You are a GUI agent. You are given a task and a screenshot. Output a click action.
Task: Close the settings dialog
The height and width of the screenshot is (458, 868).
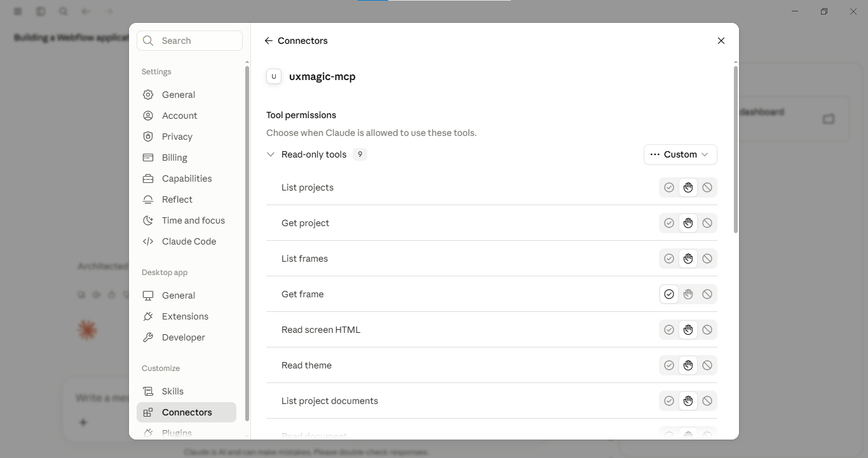(721, 41)
